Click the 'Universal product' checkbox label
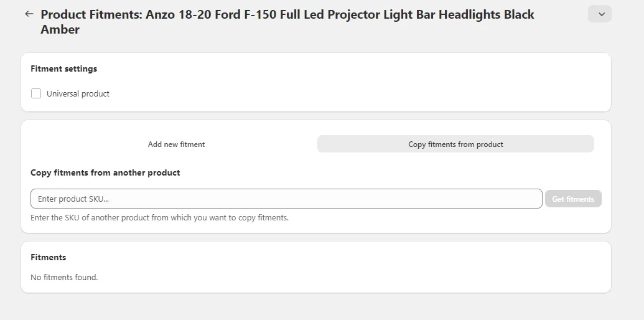The height and width of the screenshot is (320, 644). (x=78, y=94)
